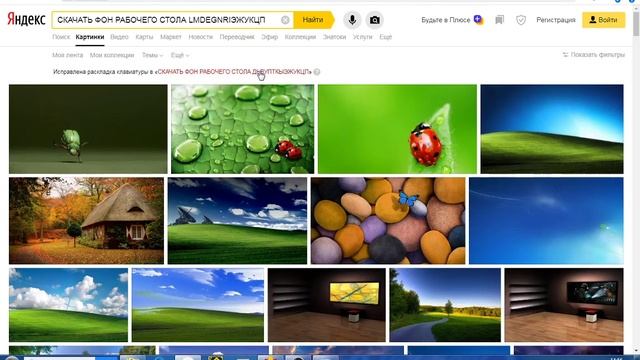Image resolution: width=640 pixels, height=360 pixels.
Task: Open the satellite dish on green hill image
Action: 237,220
